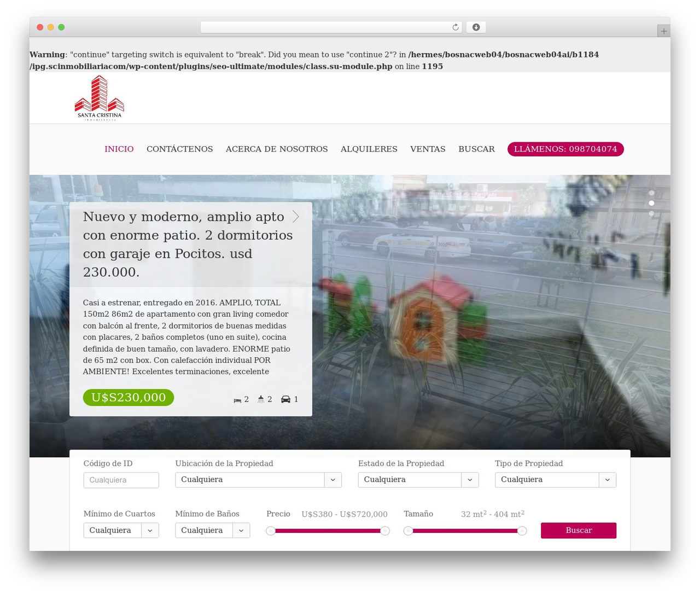Click the car garage icon on the listing
Image resolution: width=700 pixels, height=593 pixels.
(285, 399)
